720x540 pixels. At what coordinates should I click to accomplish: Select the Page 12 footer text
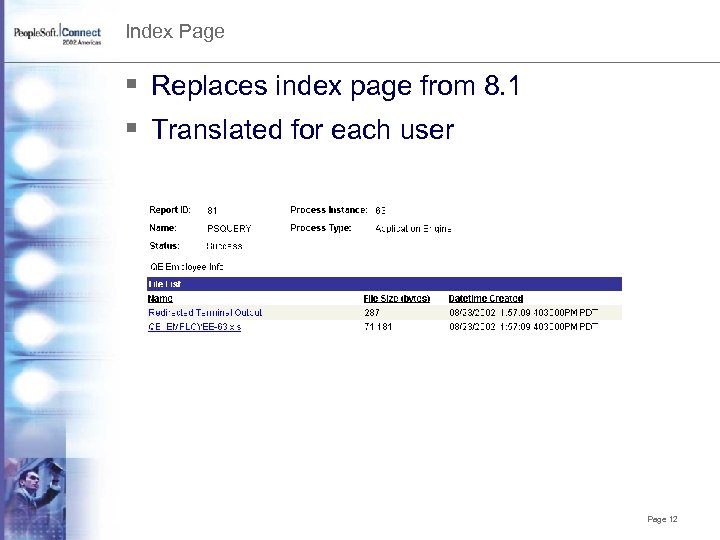(x=662, y=519)
